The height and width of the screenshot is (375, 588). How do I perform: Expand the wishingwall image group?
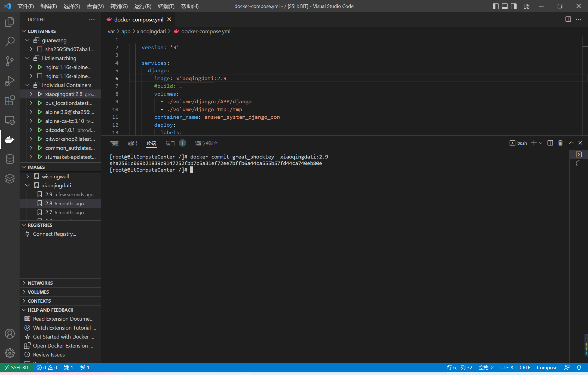pyautogui.click(x=27, y=176)
